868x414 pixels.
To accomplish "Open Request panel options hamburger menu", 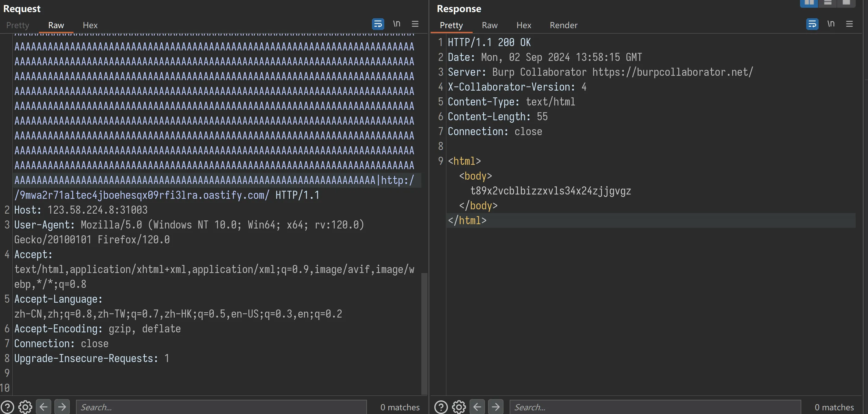I will pos(415,24).
